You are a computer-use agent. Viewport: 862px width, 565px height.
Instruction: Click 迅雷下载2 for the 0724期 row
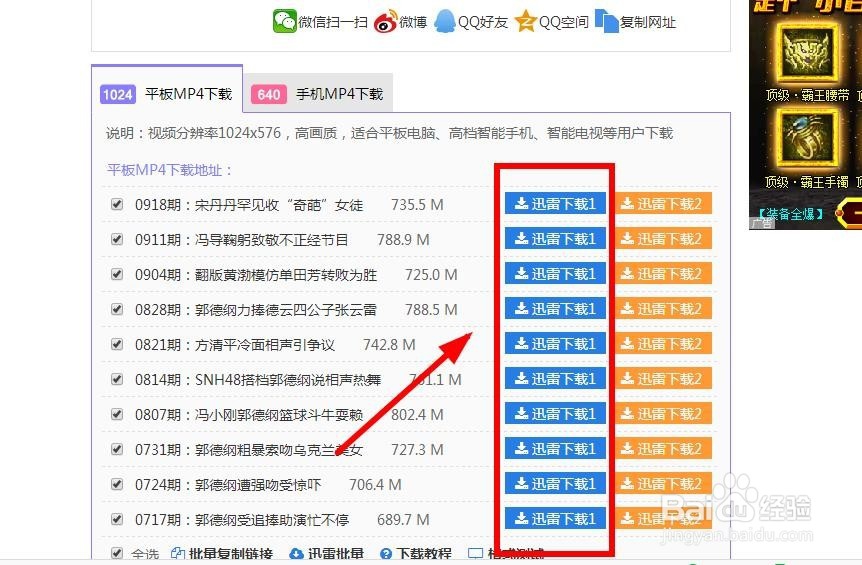point(664,484)
